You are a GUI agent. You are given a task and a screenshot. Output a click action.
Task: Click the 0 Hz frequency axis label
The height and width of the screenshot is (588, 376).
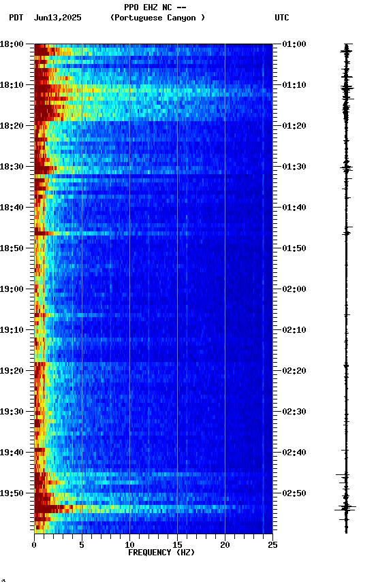click(34, 545)
